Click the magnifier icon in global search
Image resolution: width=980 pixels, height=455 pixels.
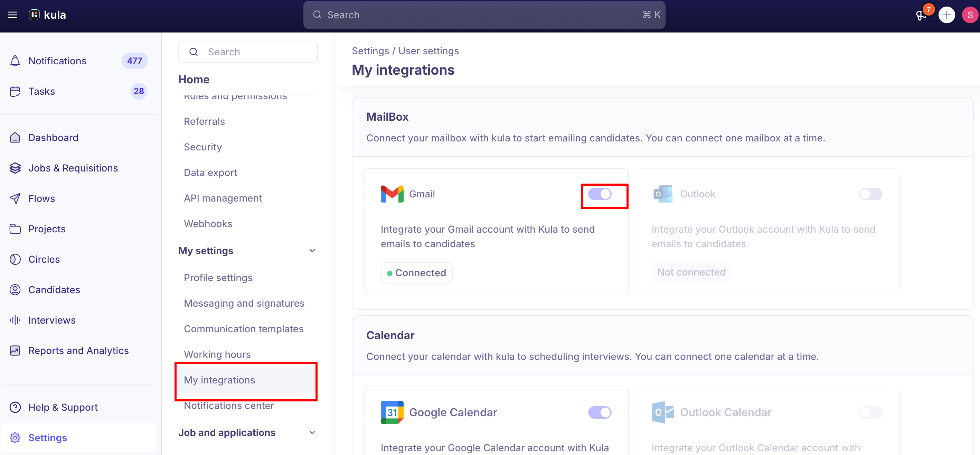coord(317,15)
